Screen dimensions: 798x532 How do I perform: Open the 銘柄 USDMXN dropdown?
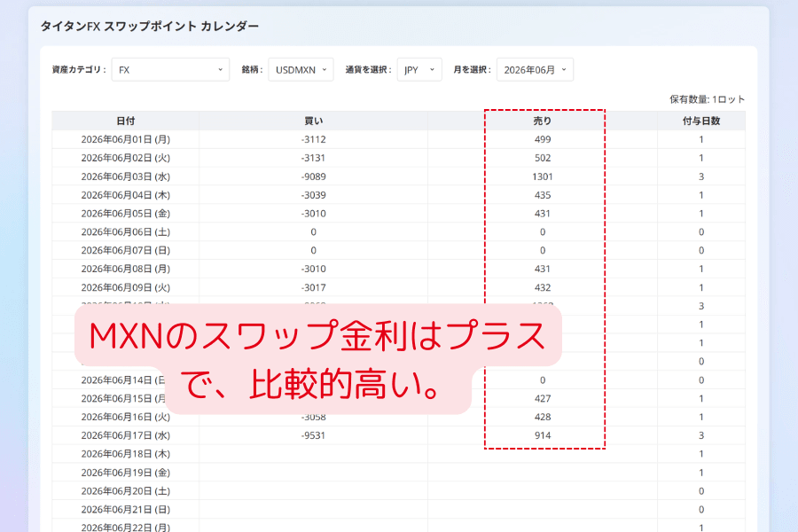301,70
